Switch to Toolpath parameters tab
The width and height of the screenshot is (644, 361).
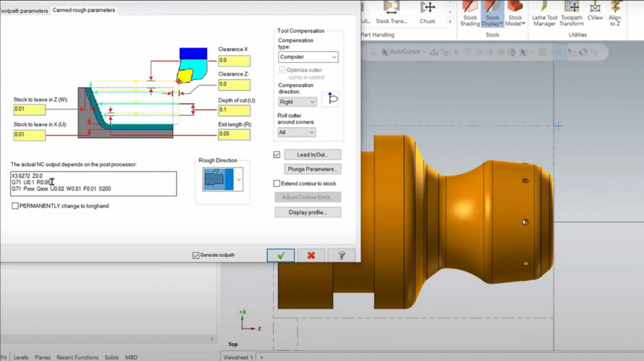pos(24,11)
